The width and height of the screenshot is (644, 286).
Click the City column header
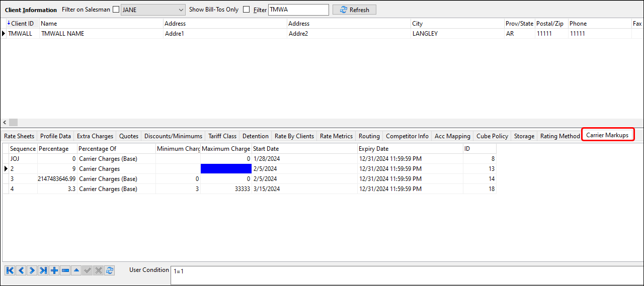[457, 24]
